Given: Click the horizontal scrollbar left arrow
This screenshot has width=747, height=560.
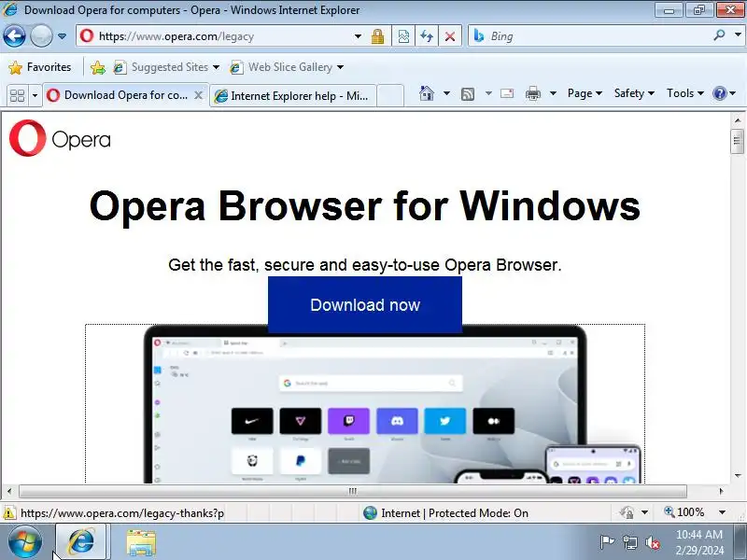Looking at the screenshot, I should pos(9,491).
